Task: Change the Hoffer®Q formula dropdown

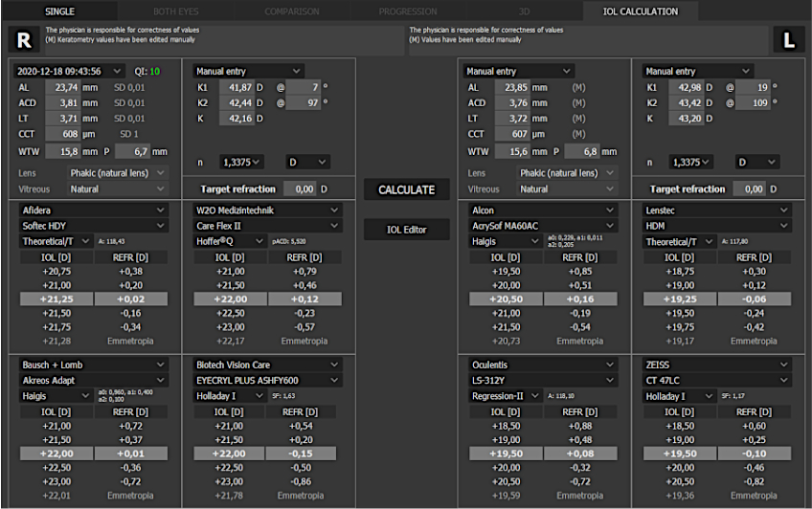Action: 230,241
